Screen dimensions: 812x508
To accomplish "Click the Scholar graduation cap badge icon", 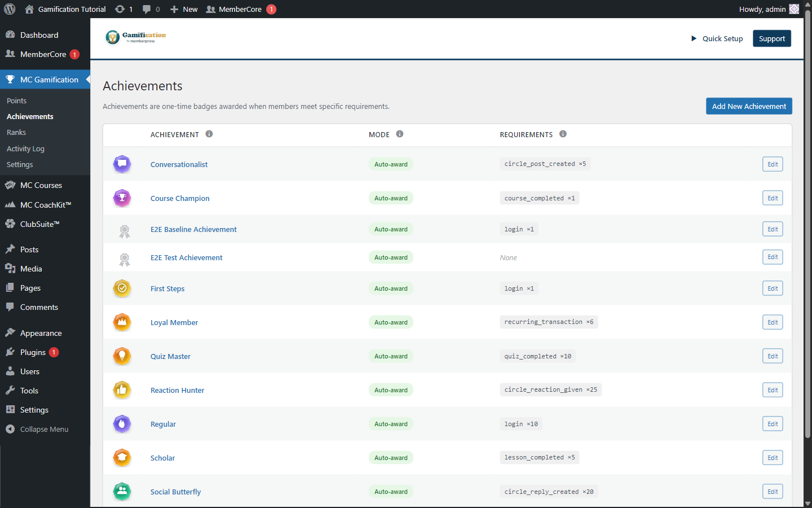I will pos(122,458).
